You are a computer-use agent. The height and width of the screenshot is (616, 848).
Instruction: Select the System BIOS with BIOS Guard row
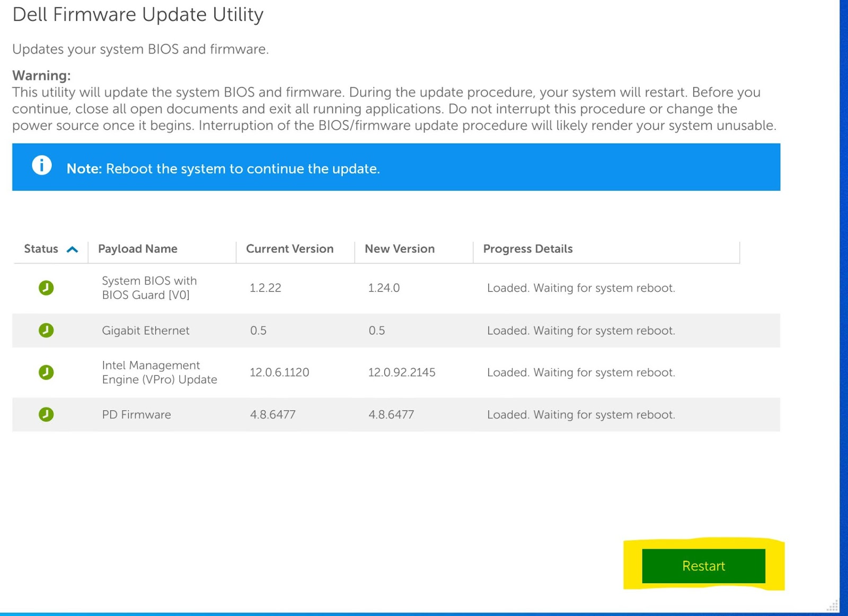click(x=149, y=288)
